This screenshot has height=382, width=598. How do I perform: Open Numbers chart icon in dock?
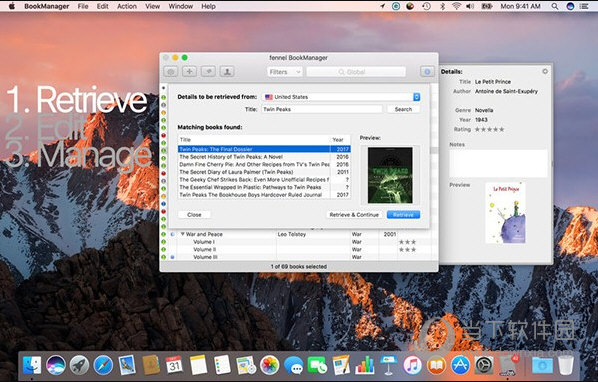click(x=365, y=365)
